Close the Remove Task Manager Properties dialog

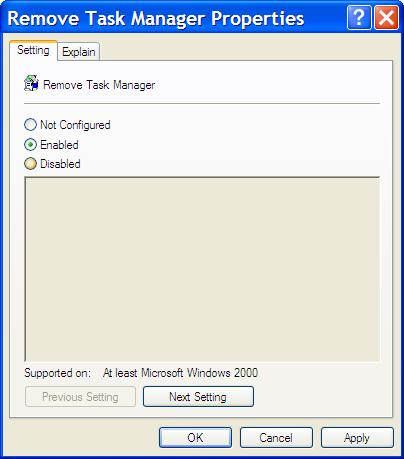(386, 18)
